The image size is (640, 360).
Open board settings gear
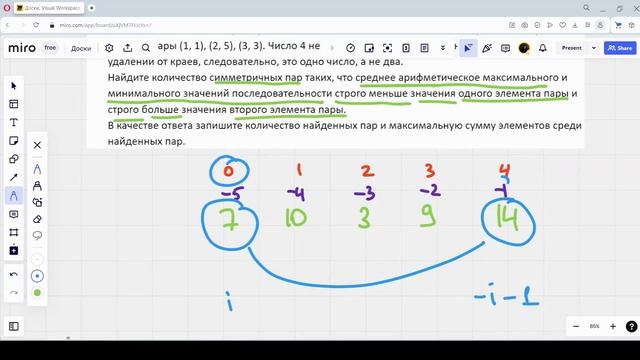pyautogui.click(x=109, y=48)
